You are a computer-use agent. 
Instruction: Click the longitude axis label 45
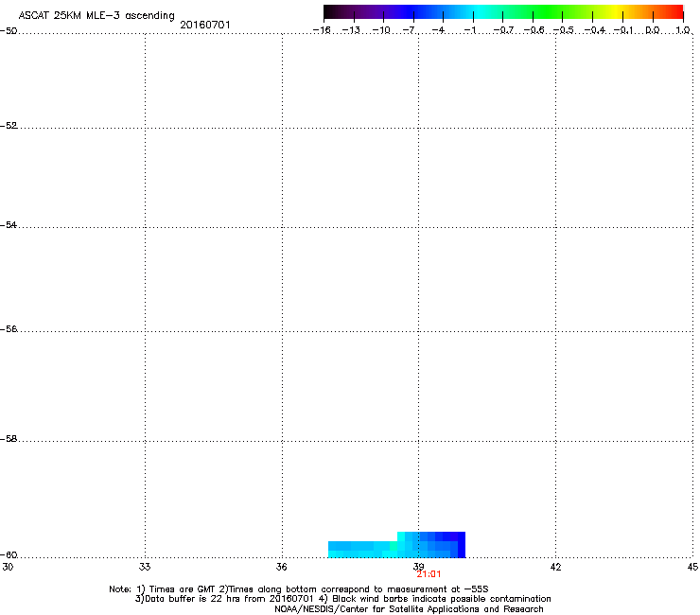pyautogui.click(x=692, y=567)
